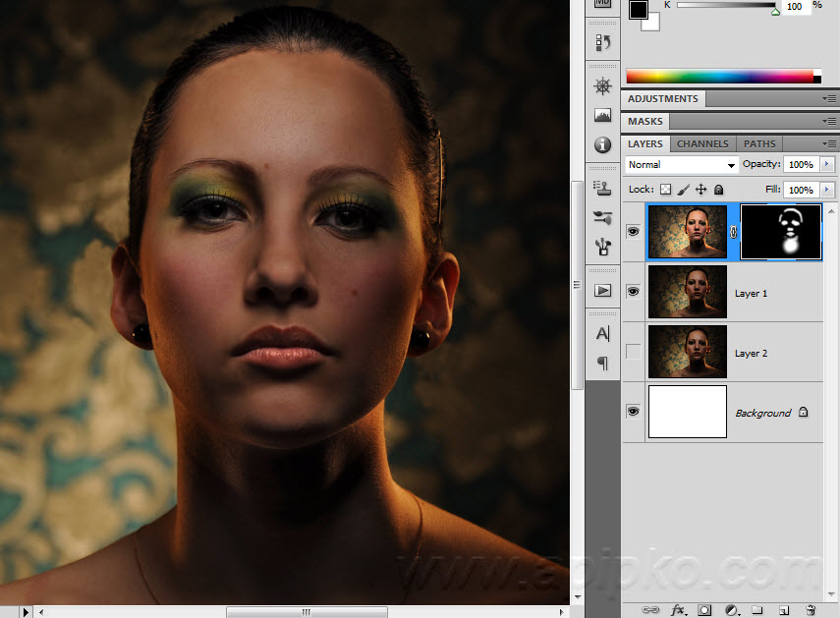Open the Character panel icon
Image resolution: width=840 pixels, height=618 pixels.
pos(603,334)
